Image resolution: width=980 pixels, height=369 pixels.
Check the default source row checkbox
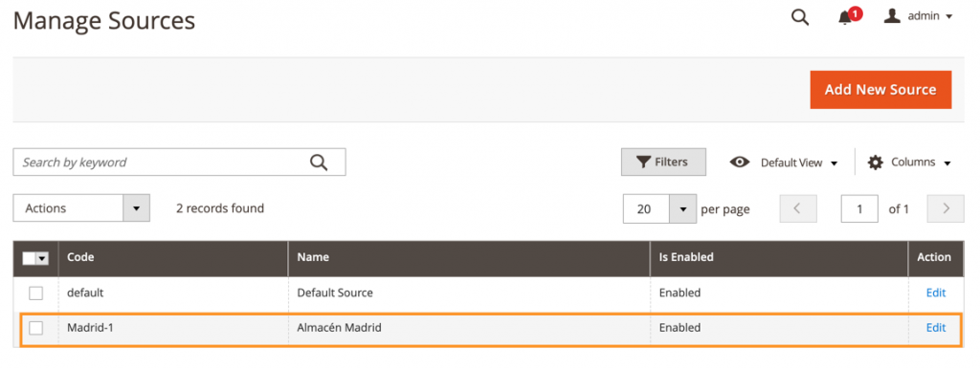tap(36, 293)
